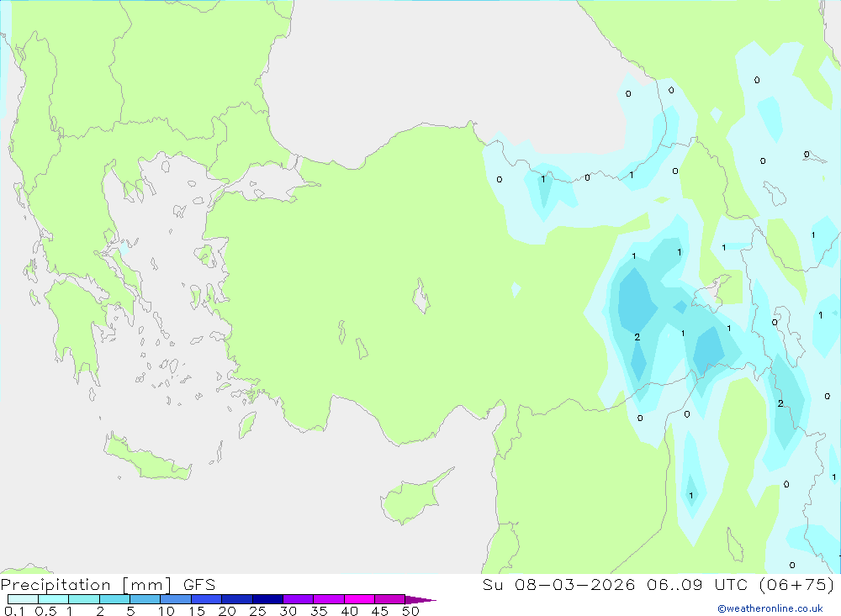841x616 pixels.
Task: Click the 'Su 08-03-2026' forecast date text
Action: (558, 584)
